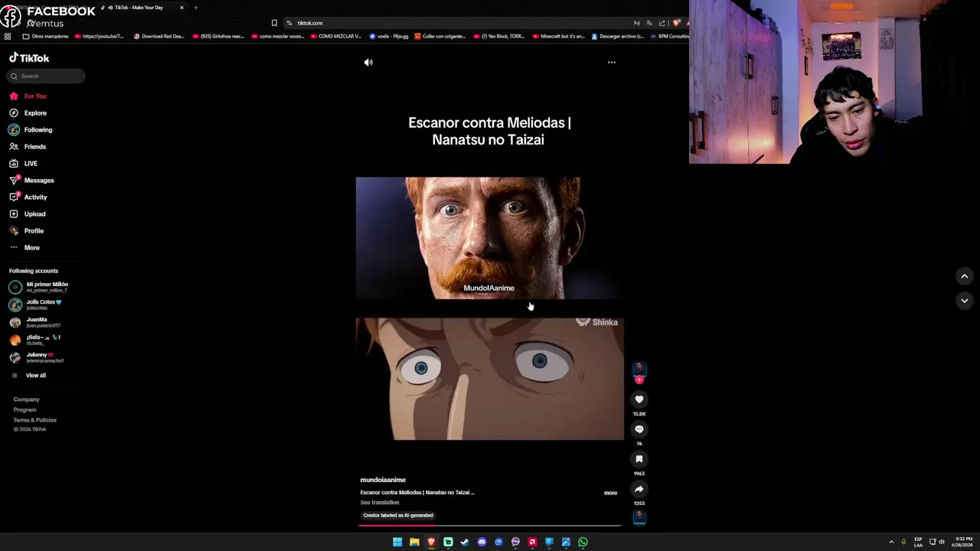980x551 pixels.
Task: Like the video with the heart icon
Action: pos(639,399)
